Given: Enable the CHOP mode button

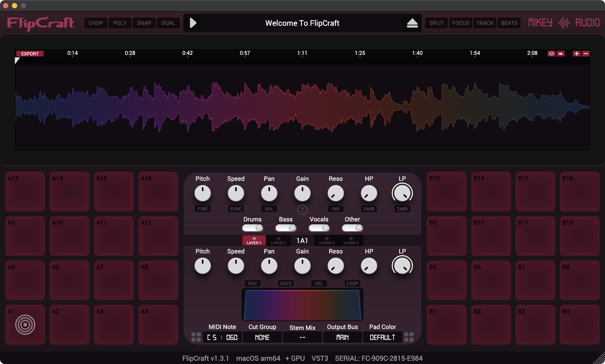Looking at the screenshot, I should click(x=95, y=23).
